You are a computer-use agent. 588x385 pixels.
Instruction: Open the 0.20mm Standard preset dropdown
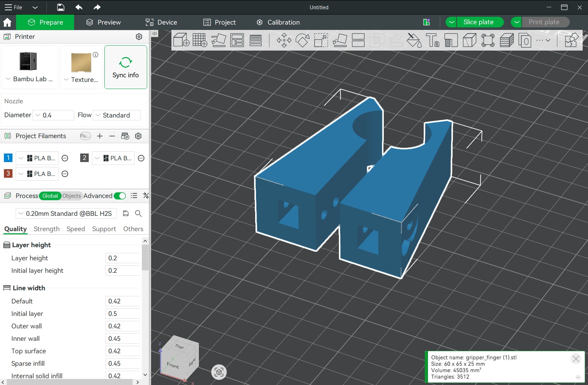pos(66,214)
